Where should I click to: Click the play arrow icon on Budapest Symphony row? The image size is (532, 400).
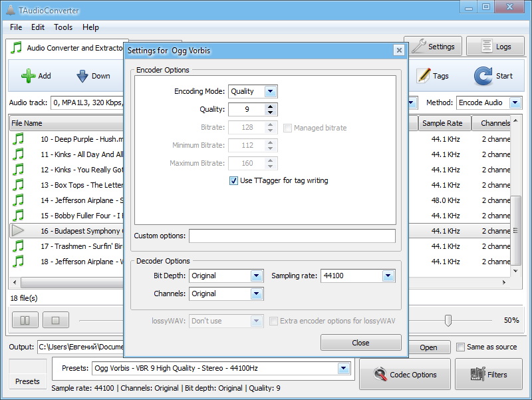tap(18, 230)
